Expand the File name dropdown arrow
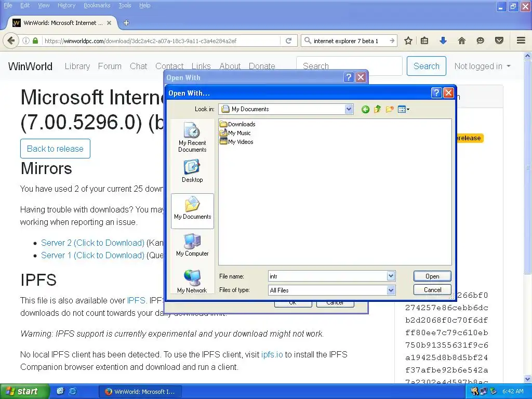The image size is (532, 399). click(391, 276)
